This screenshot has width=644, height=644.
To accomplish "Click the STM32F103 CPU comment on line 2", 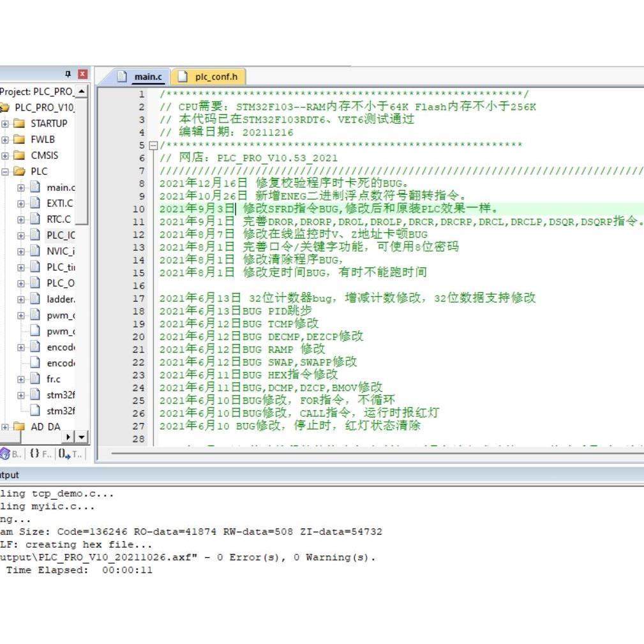I will [348, 107].
